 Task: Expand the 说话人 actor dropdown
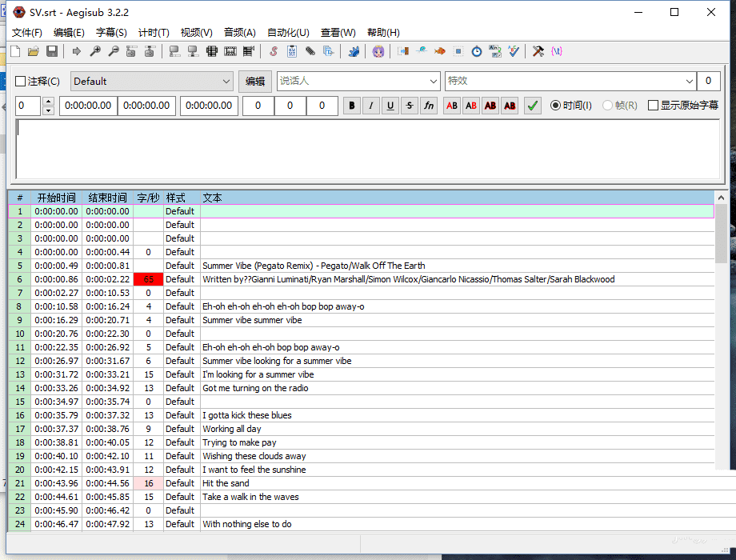click(434, 82)
